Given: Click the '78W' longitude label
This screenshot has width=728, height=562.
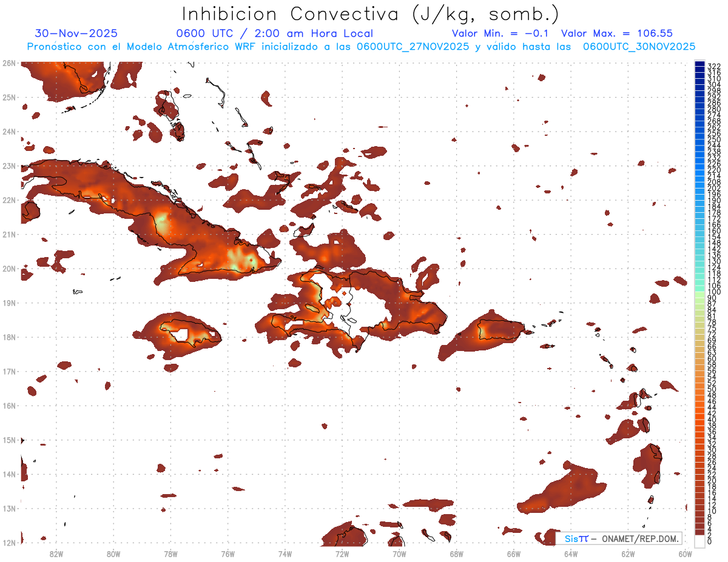Looking at the screenshot, I should coord(170,554).
